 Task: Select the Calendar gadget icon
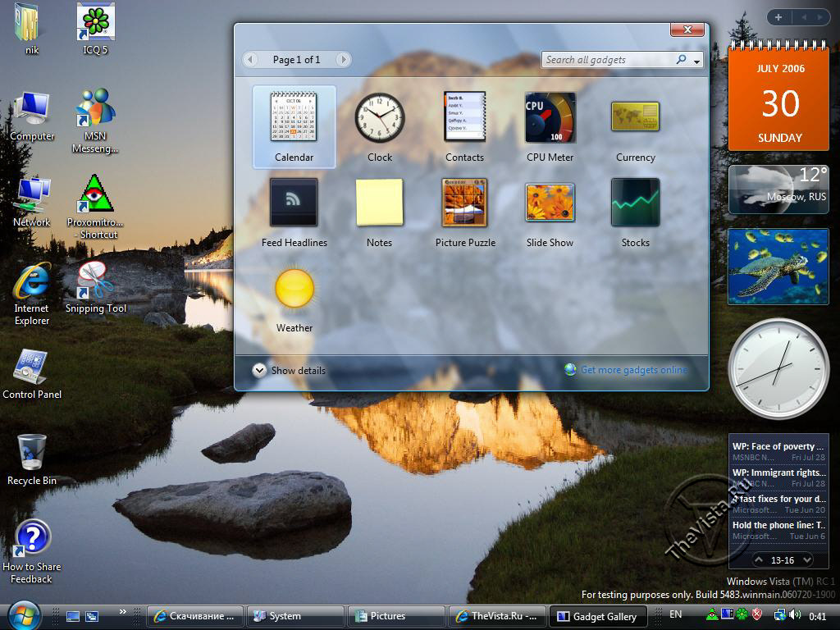tap(294, 117)
